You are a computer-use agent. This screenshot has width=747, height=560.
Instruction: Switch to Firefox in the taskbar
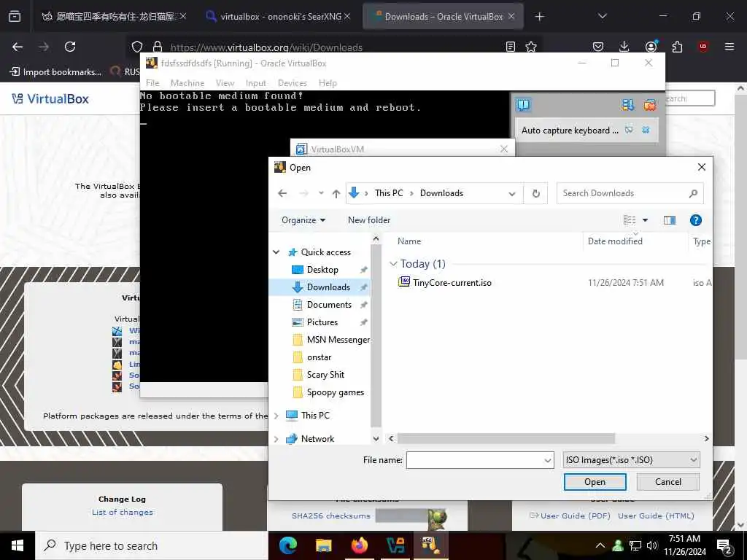click(359, 545)
